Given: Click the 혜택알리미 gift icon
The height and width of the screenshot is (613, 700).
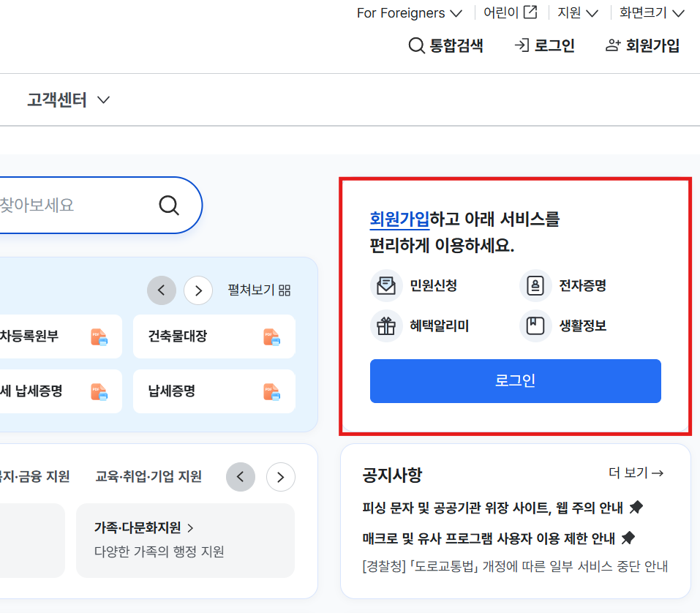Looking at the screenshot, I should click(x=386, y=326).
